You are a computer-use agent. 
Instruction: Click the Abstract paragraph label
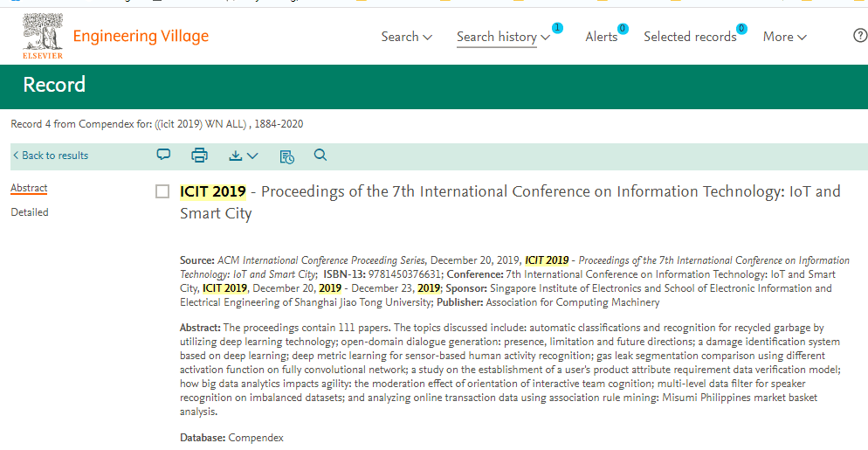pos(200,328)
